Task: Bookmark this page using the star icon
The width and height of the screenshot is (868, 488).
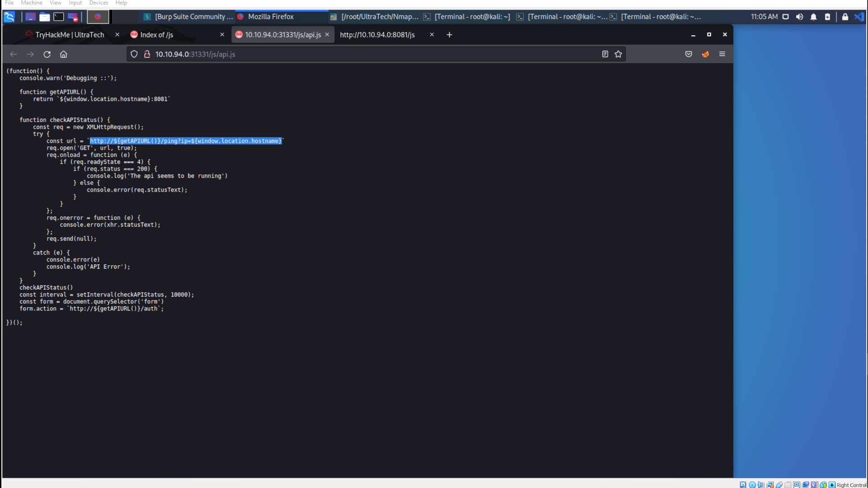Action: point(618,54)
